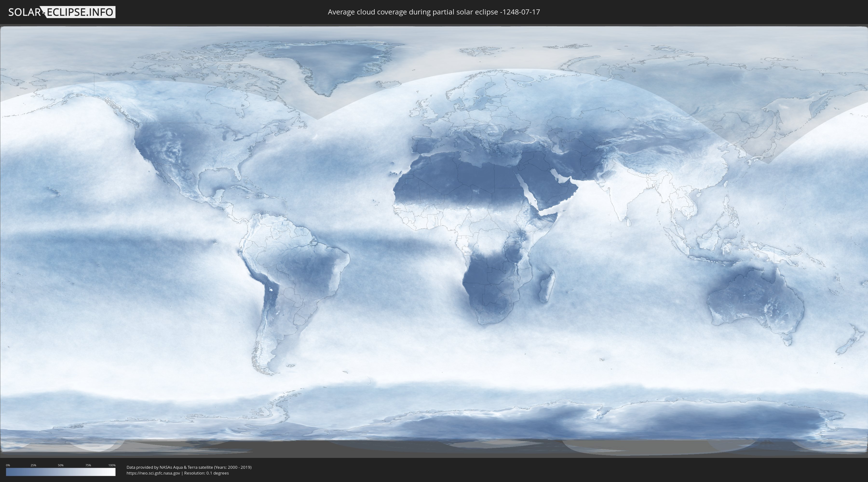868x482 pixels.
Task: Click the 25% label on the legend
Action: tap(33, 465)
